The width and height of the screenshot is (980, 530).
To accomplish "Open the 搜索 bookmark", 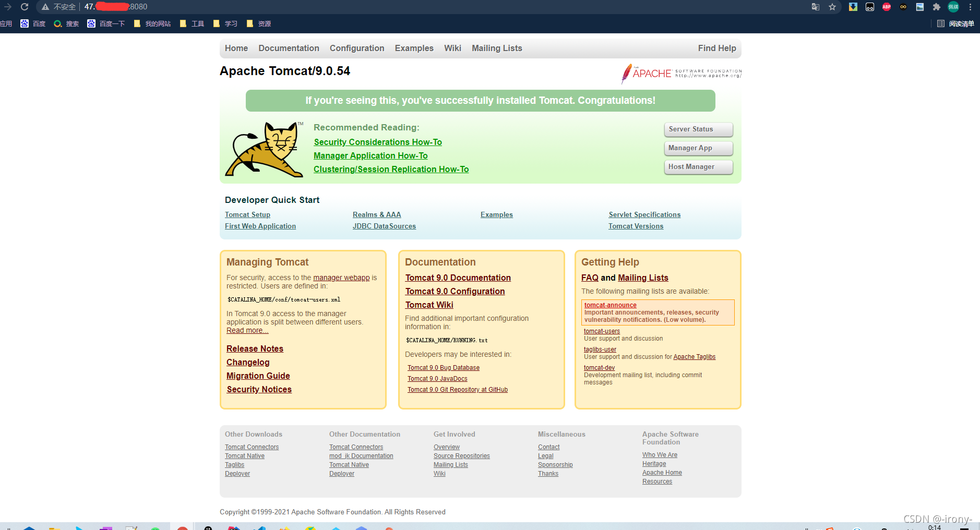I will (66, 23).
